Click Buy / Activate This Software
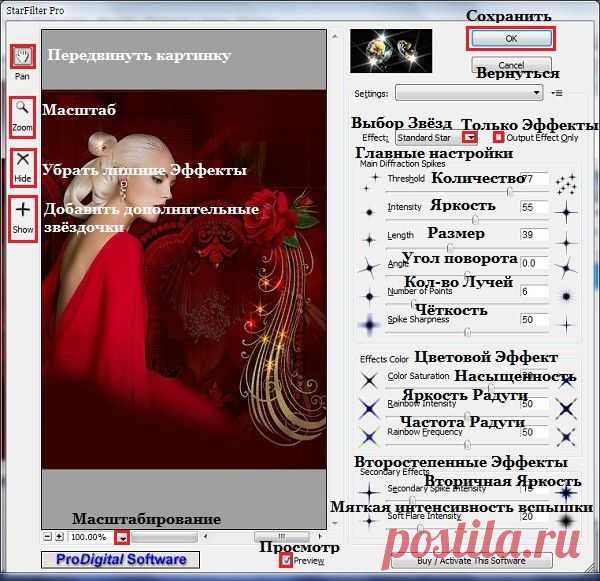This screenshot has width=600, height=581. [x=471, y=561]
